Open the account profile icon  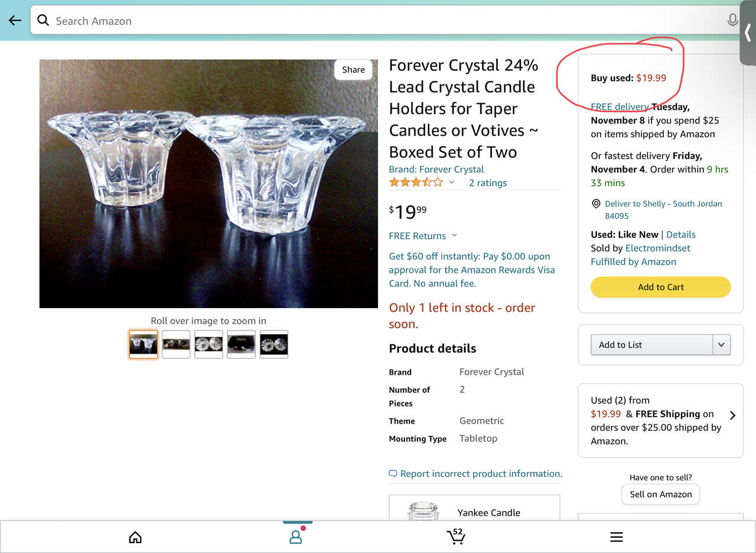295,536
